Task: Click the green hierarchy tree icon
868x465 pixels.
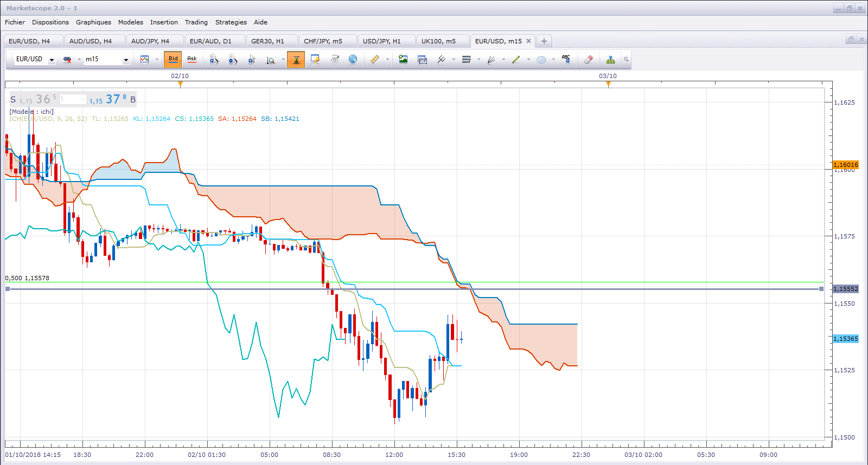Action: (x=611, y=60)
